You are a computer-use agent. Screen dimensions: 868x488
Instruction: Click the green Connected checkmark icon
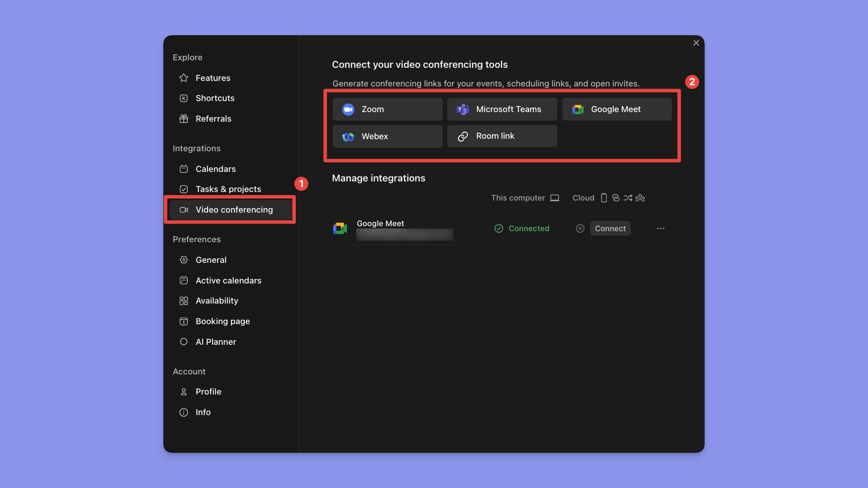(x=499, y=229)
